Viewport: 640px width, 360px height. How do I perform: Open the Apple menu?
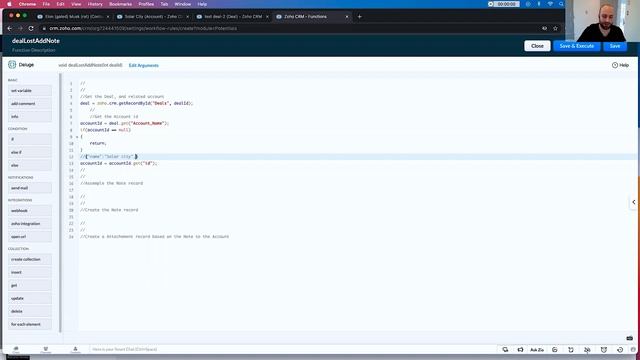9,4
